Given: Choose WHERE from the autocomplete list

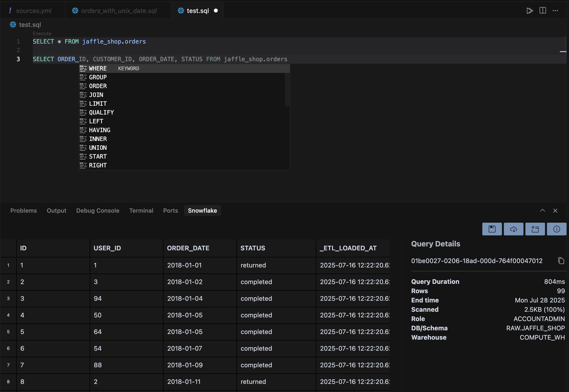Looking at the screenshot, I should pyautogui.click(x=184, y=69).
